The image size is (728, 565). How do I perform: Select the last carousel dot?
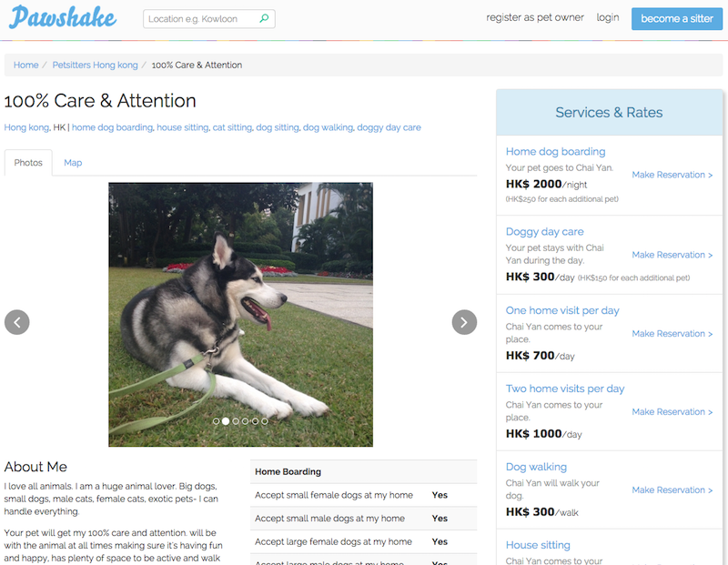click(265, 421)
